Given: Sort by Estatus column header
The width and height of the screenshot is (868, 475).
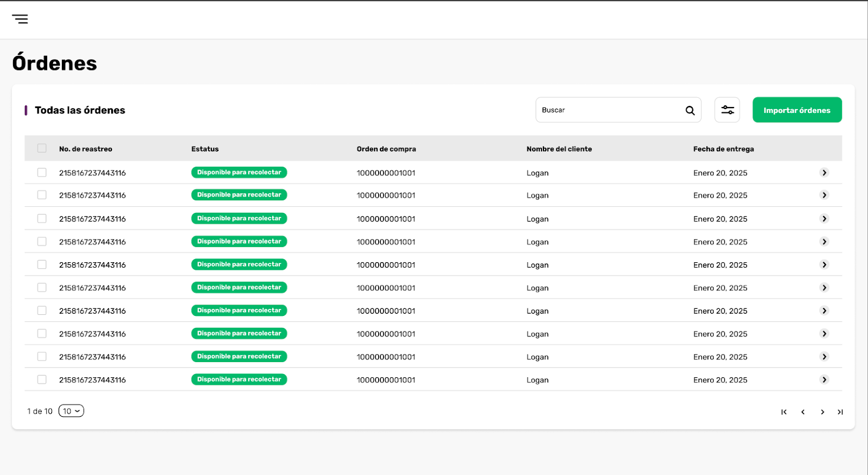Looking at the screenshot, I should pos(205,149).
